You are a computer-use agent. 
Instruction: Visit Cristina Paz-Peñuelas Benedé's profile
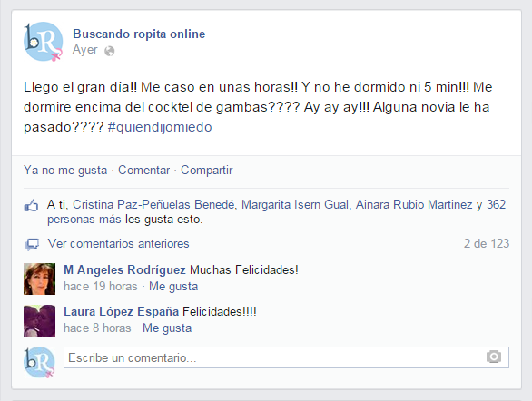pos(153,205)
